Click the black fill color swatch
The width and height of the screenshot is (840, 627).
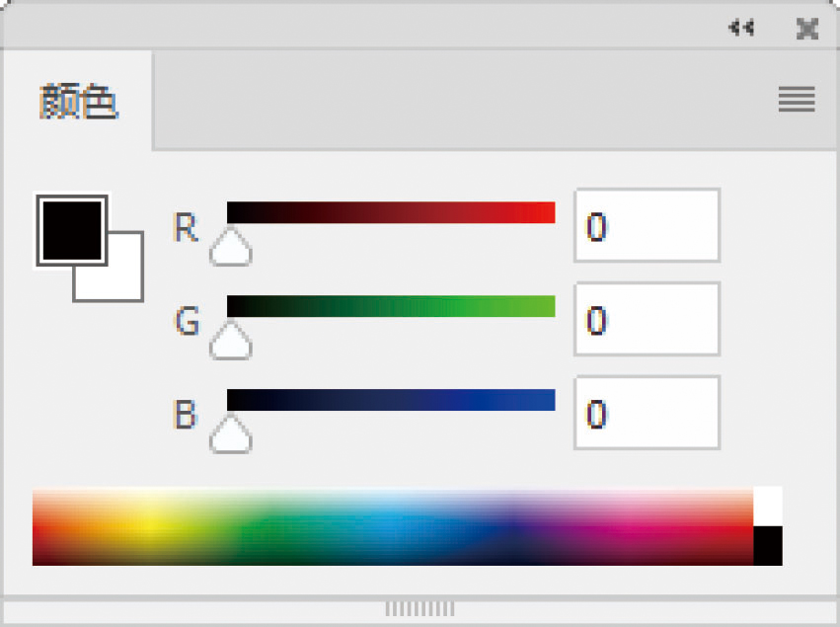coord(70,229)
